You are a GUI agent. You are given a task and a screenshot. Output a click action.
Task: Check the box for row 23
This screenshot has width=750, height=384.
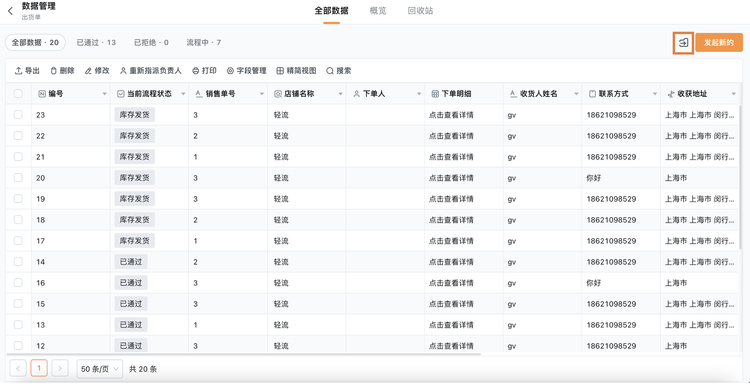[18, 115]
